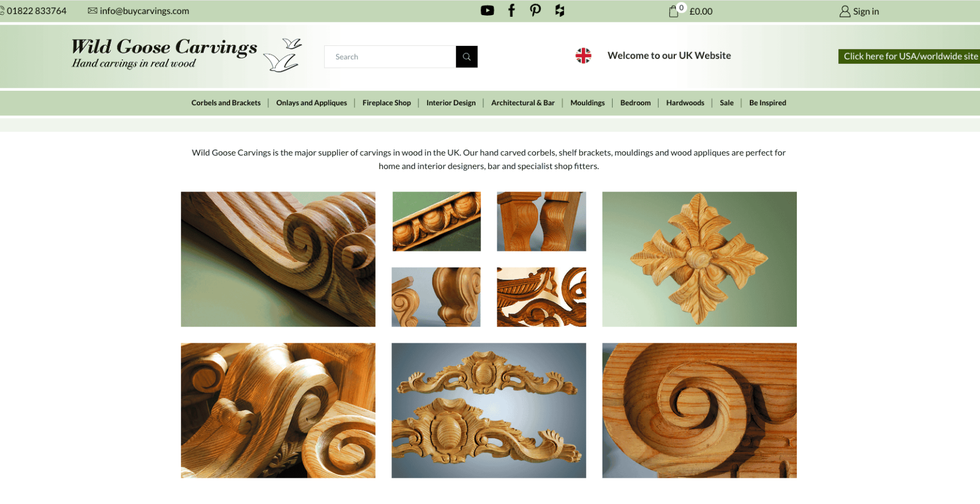Click the Houzz social icon

559,11
